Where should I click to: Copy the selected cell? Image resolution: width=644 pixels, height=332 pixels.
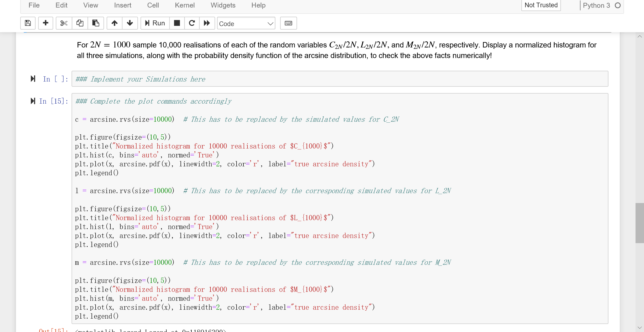pyautogui.click(x=80, y=23)
